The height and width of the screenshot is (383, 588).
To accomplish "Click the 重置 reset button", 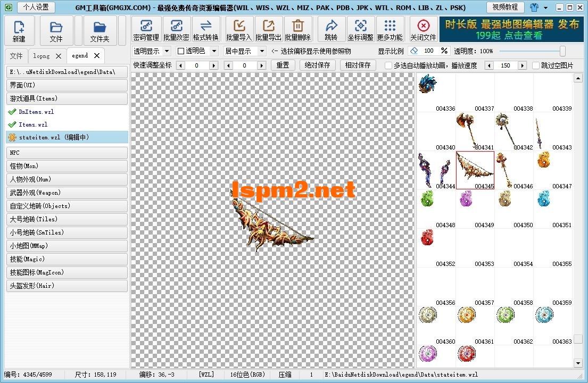I will [x=283, y=65].
